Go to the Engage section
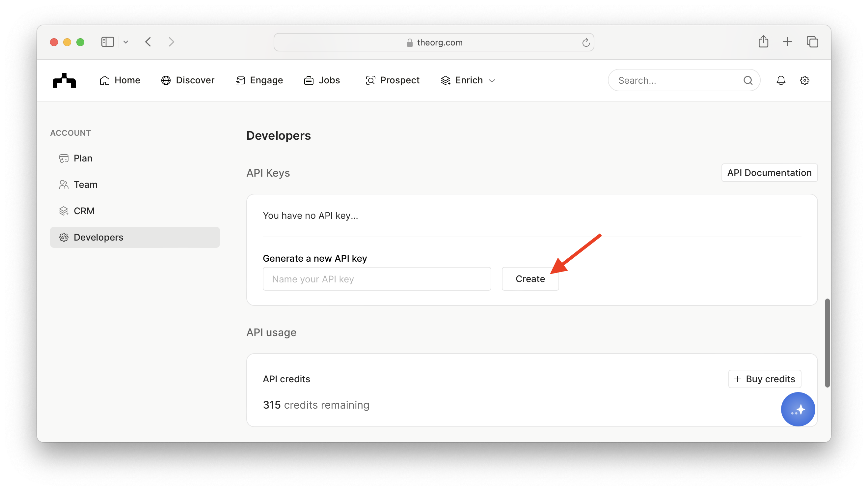This screenshot has width=868, height=491. pos(259,80)
